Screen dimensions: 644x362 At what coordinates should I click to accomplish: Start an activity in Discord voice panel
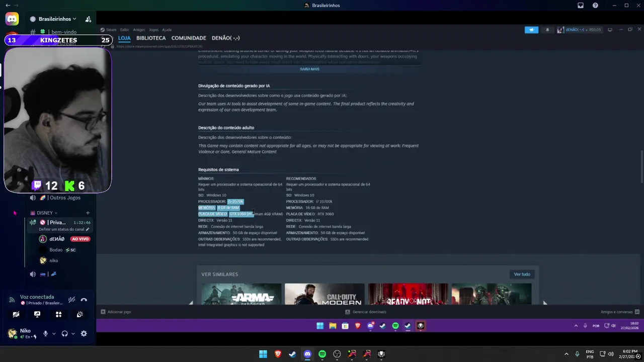[58, 314]
